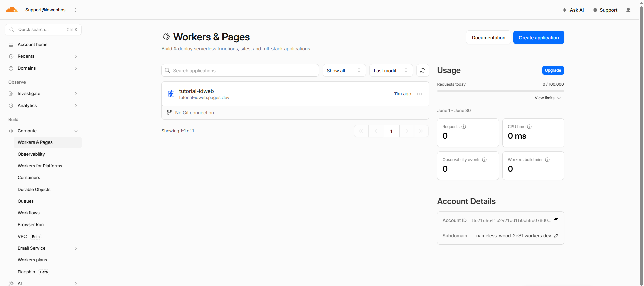Expand the AI section chevron
This screenshot has height=286, width=644.
[x=76, y=283]
